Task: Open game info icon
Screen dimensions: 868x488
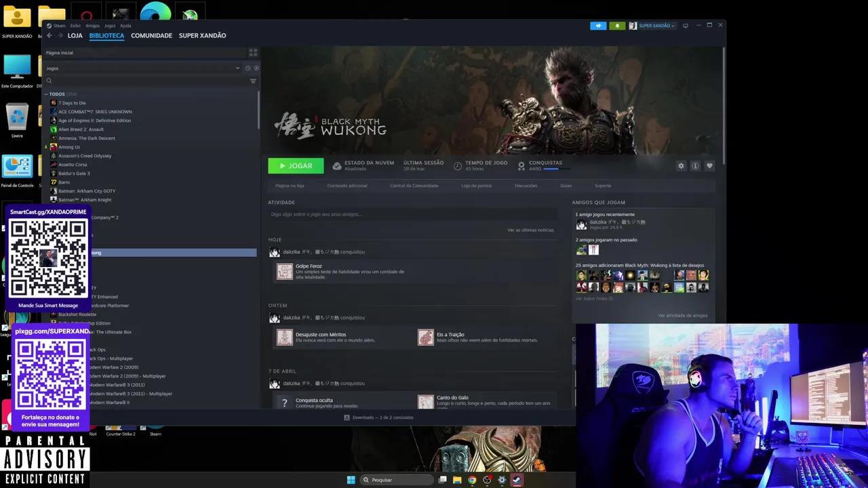Action: (695, 165)
